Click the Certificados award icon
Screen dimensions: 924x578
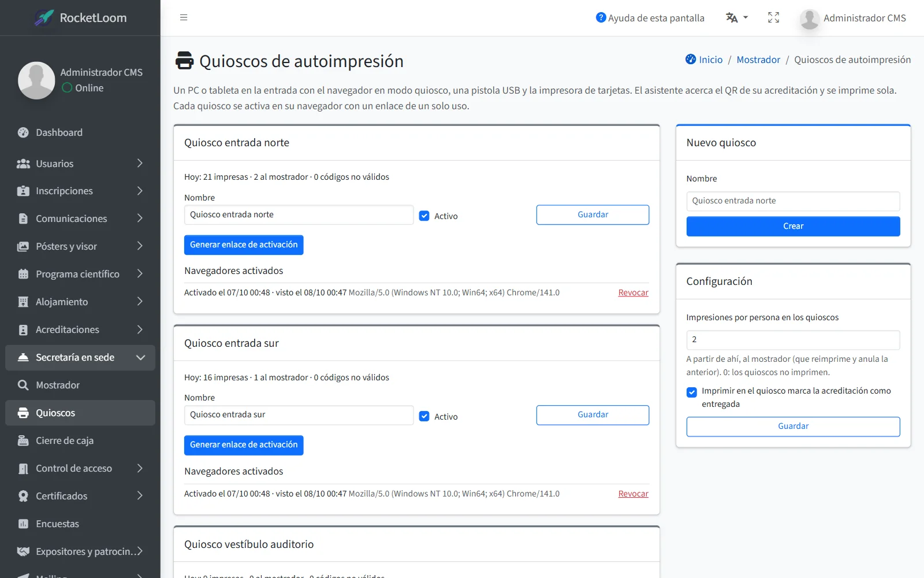coord(23,496)
